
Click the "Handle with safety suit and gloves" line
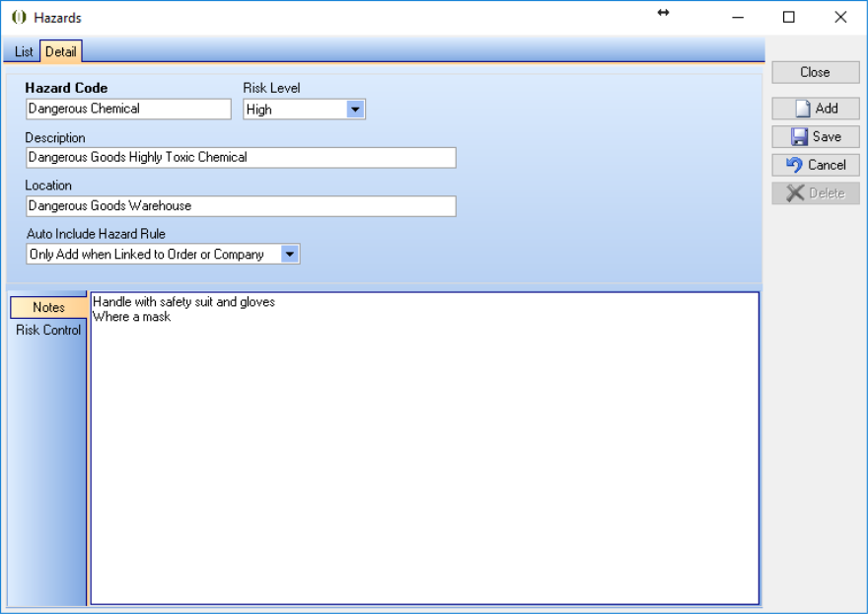[183, 302]
